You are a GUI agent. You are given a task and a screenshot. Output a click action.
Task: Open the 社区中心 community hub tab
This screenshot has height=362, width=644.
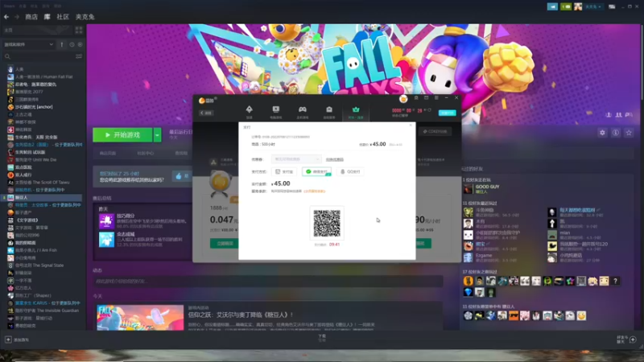(146, 153)
